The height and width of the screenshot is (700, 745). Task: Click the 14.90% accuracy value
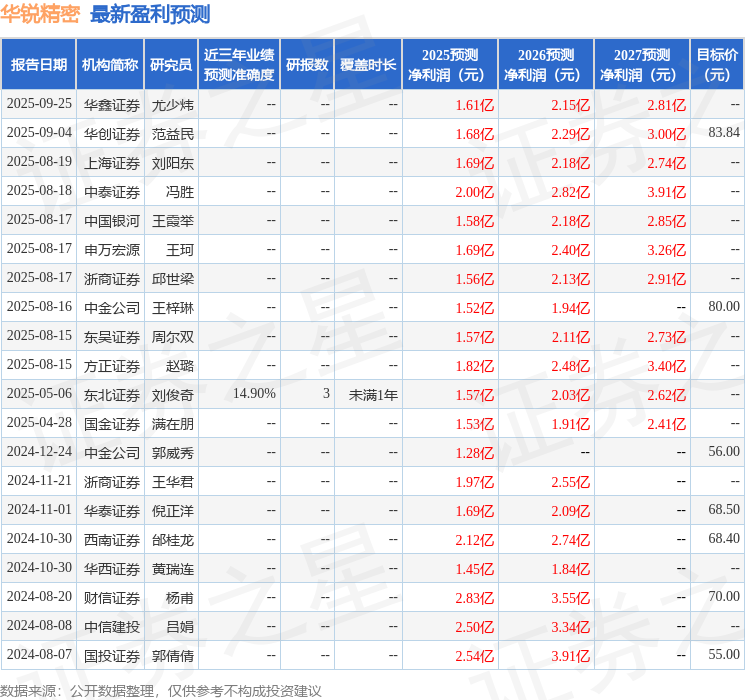[x=254, y=393]
